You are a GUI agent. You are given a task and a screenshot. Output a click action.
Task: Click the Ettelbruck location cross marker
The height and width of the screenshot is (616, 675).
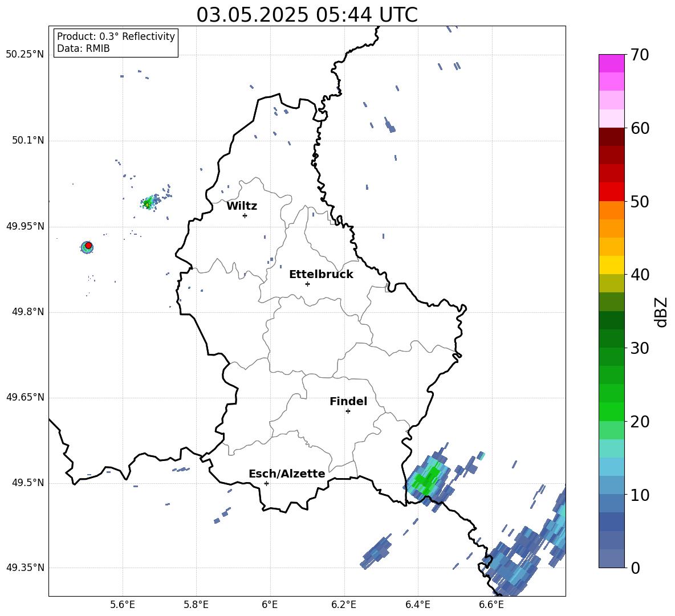[307, 284]
